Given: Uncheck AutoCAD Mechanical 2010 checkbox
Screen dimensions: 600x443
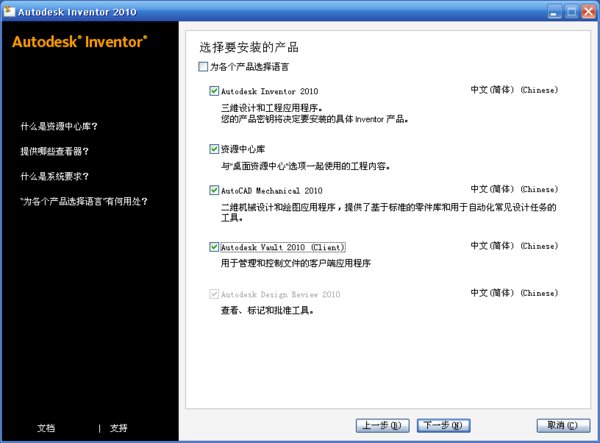Looking at the screenshot, I should 214,190.
